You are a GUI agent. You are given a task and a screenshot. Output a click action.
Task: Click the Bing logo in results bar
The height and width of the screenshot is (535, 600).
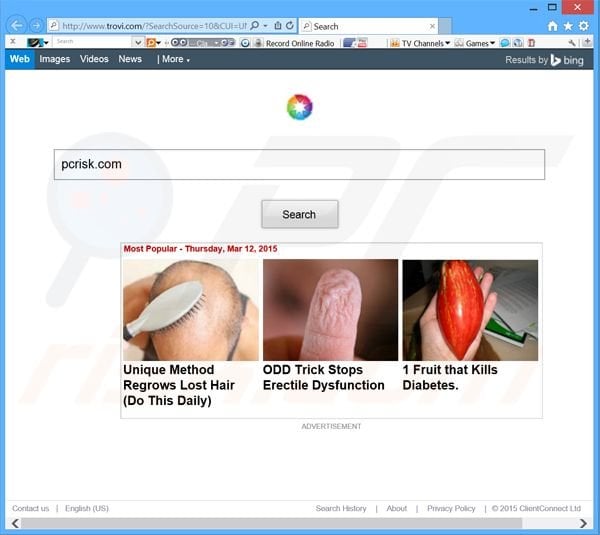tap(567, 60)
